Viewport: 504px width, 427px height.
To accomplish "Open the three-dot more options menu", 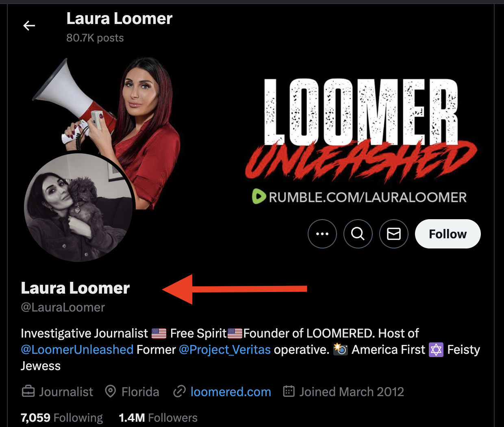I will (x=322, y=234).
